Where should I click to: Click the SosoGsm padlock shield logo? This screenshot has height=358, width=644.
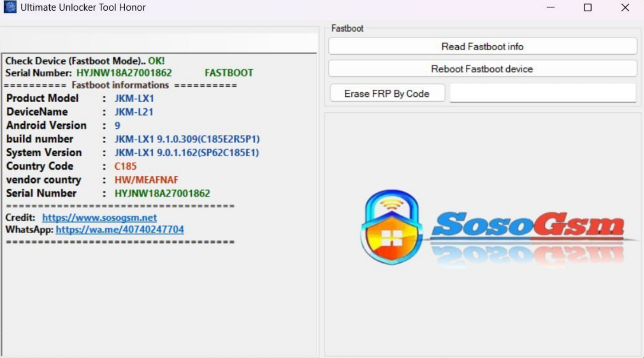click(391, 227)
